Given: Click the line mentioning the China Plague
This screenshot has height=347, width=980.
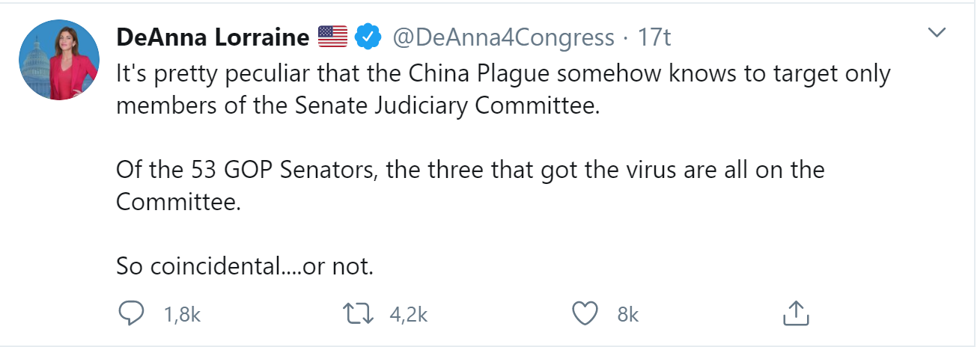Looking at the screenshot, I should (x=502, y=74).
